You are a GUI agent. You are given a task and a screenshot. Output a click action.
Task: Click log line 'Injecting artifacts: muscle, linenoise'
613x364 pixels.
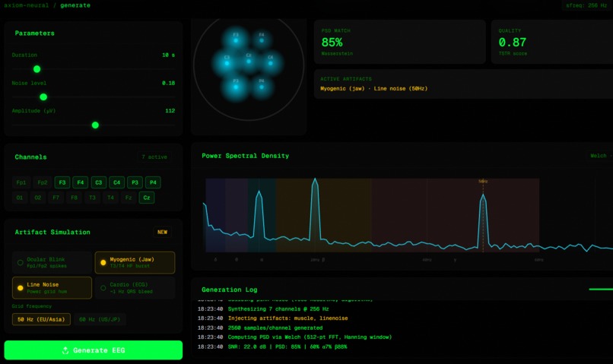point(287,318)
